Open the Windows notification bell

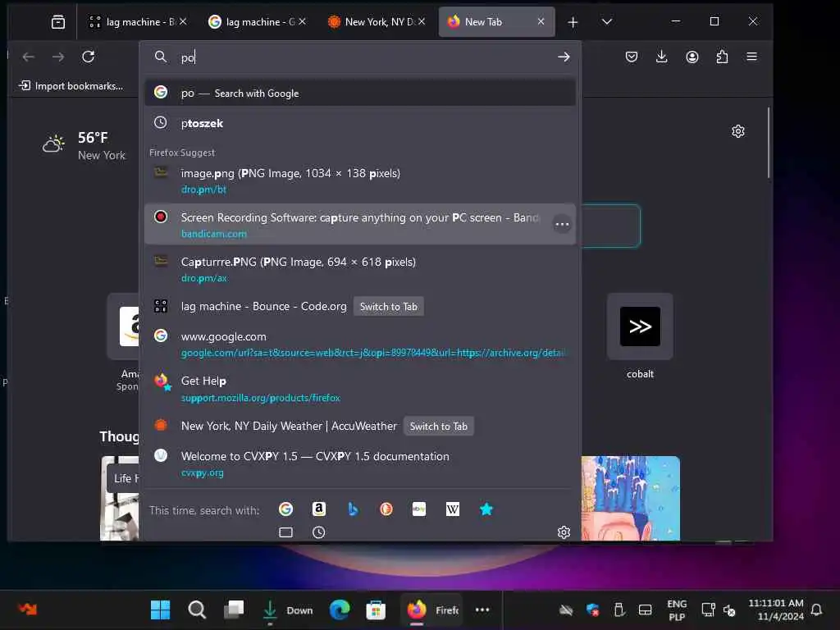click(x=816, y=609)
